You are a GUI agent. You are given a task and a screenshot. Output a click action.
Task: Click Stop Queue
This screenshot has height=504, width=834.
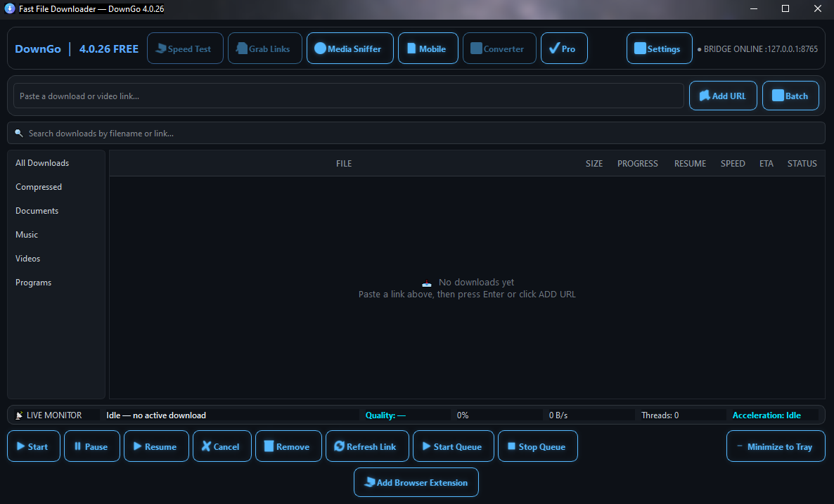[x=538, y=446]
